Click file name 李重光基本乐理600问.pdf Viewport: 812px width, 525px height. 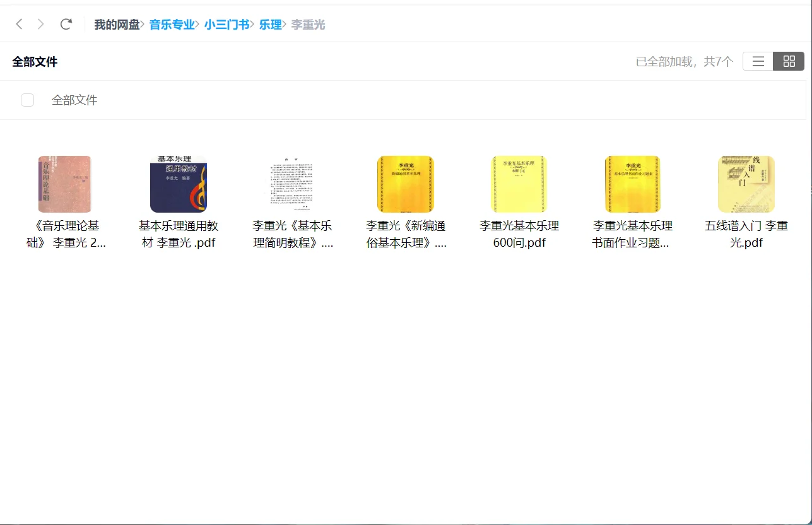tap(519, 234)
